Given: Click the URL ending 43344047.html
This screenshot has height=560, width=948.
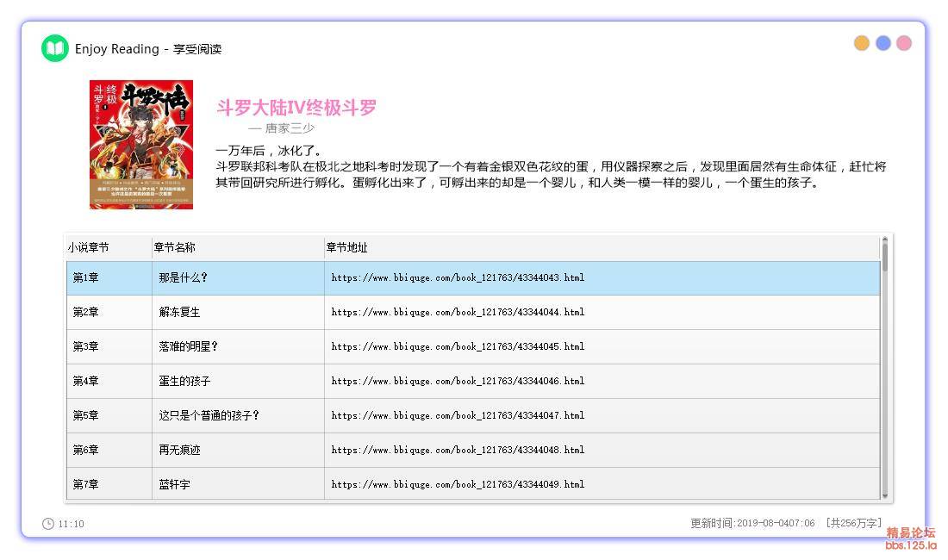Looking at the screenshot, I should point(458,415).
